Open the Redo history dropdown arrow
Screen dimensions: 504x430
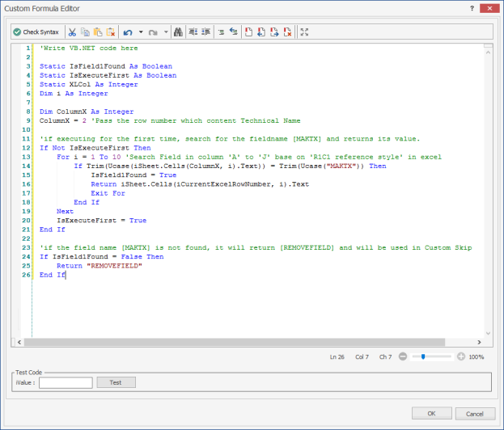(x=166, y=32)
